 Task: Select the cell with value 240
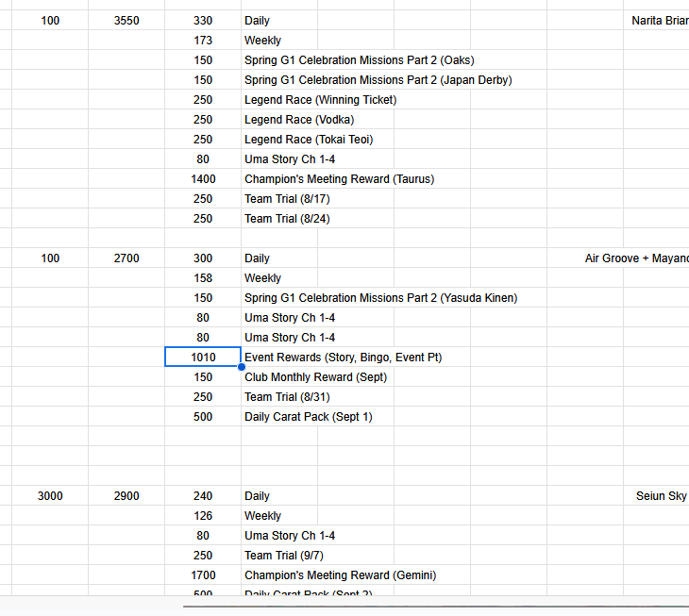[203, 496]
